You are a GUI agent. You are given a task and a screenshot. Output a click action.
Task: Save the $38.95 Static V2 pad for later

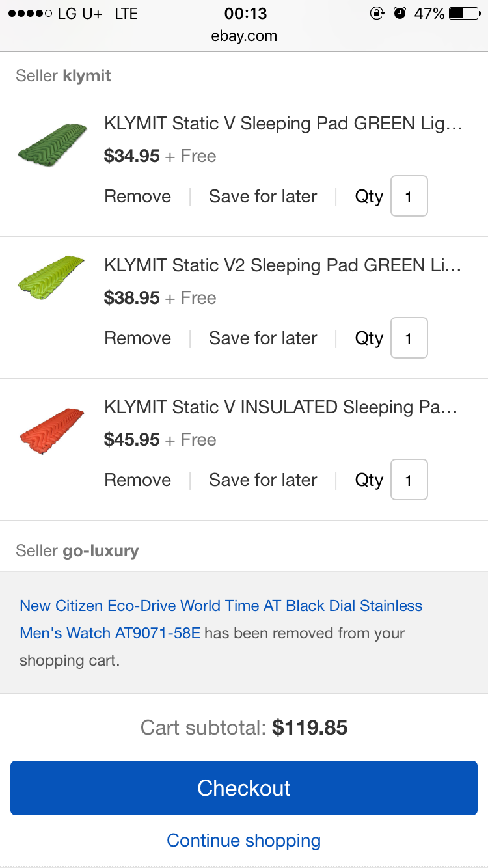(x=263, y=338)
